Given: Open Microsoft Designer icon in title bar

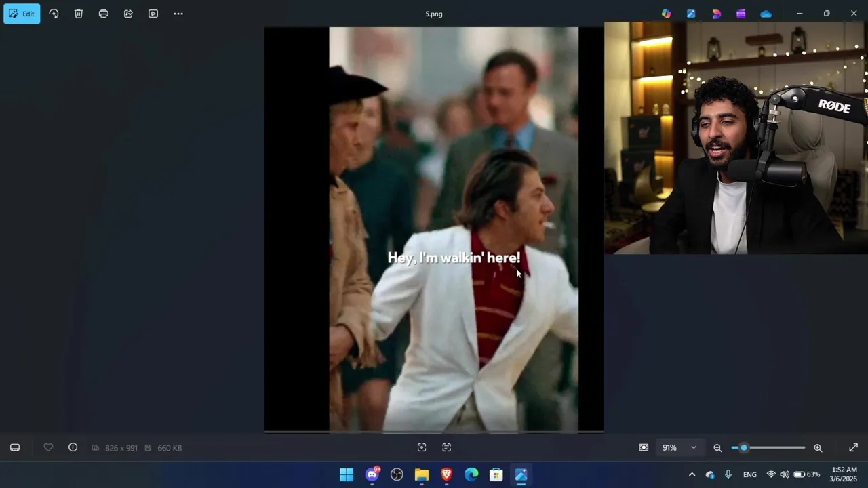Looking at the screenshot, I should [716, 14].
